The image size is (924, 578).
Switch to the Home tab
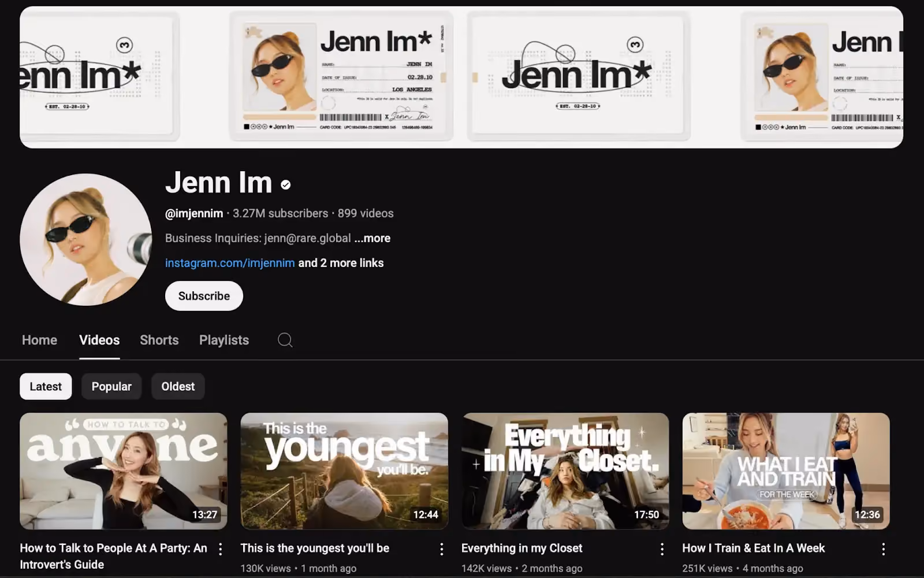point(39,340)
